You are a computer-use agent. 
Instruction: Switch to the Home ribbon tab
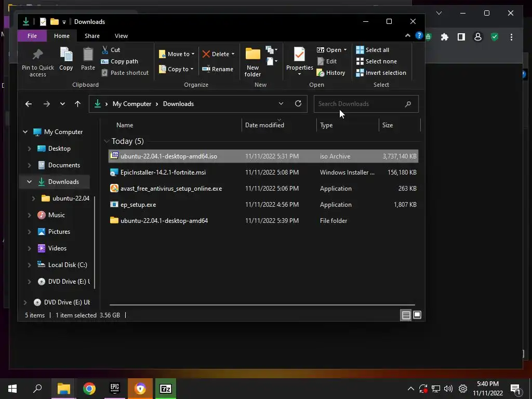tap(62, 36)
